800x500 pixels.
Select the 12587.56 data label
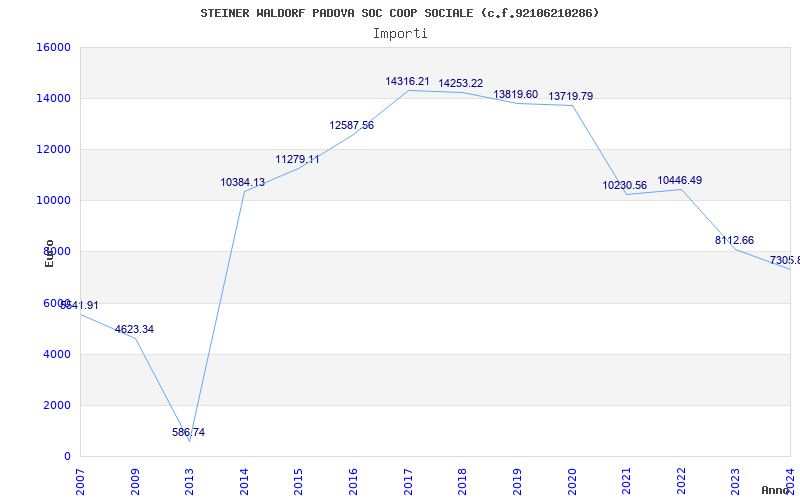[352, 125]
